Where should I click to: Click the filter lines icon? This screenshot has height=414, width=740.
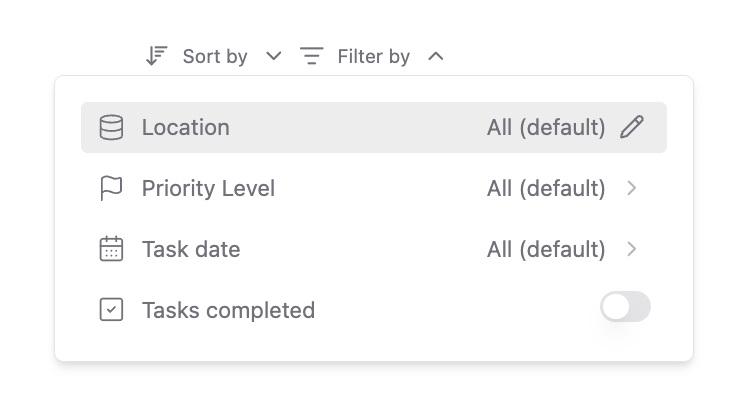pos(311,56)
